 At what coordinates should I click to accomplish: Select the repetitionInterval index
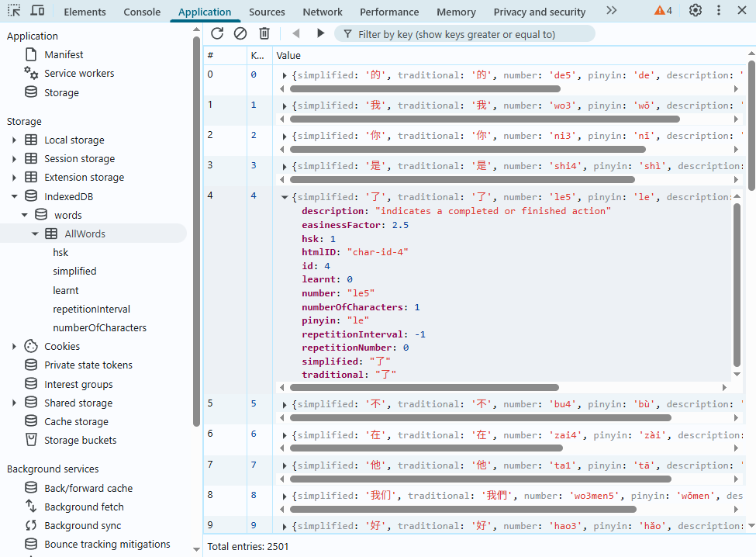tap(91, 309)
